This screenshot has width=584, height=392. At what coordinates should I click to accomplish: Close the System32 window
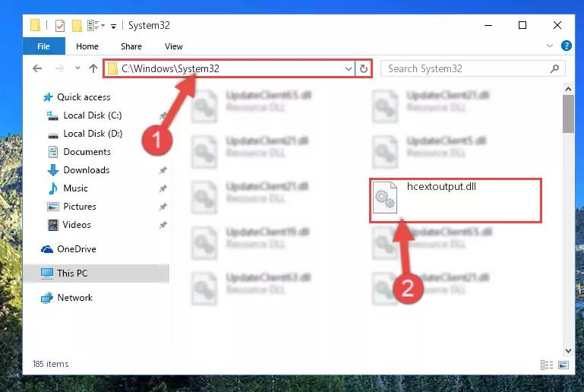[x=557, y=25]
